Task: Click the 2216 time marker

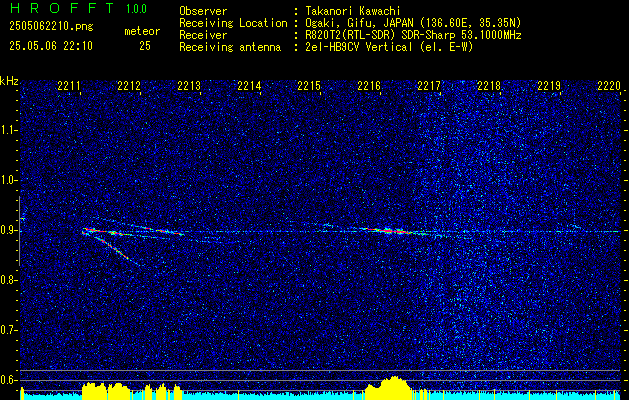Action: click(x=369, y=86)
